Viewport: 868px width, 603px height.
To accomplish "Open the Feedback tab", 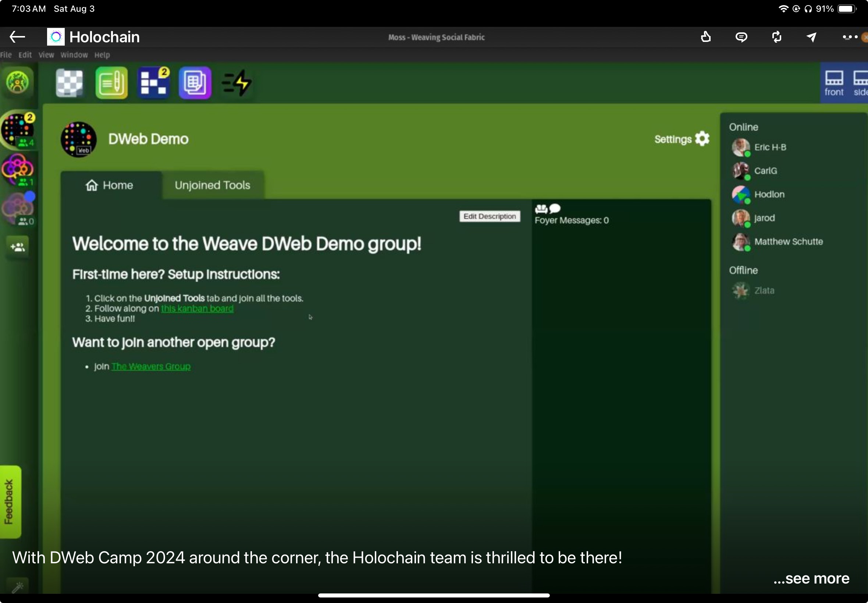I will [x=10, y=502].
